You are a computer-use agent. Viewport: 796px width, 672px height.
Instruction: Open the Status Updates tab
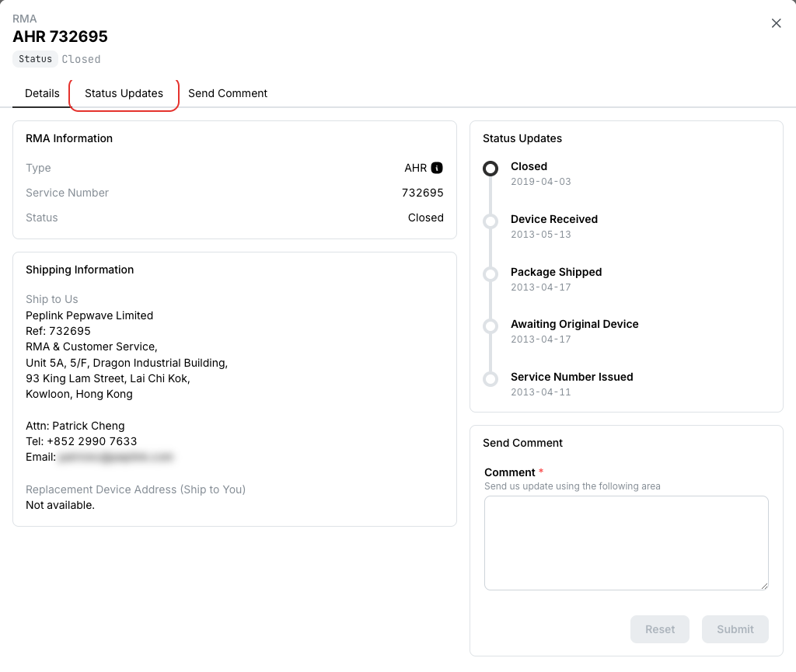[124, 93]
